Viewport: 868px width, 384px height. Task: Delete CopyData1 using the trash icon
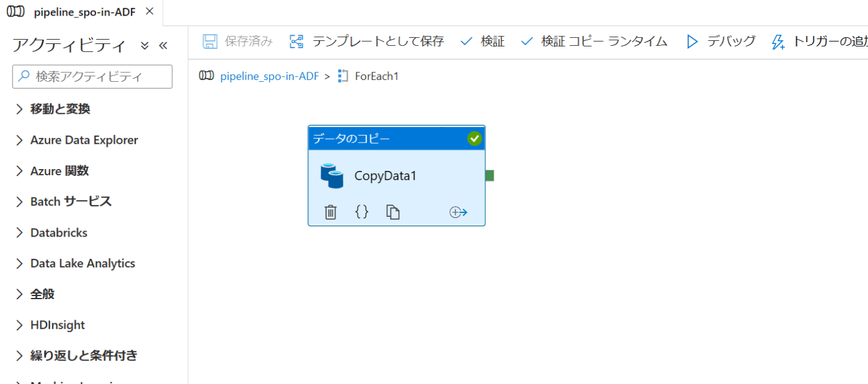click(x=330, y=212)
